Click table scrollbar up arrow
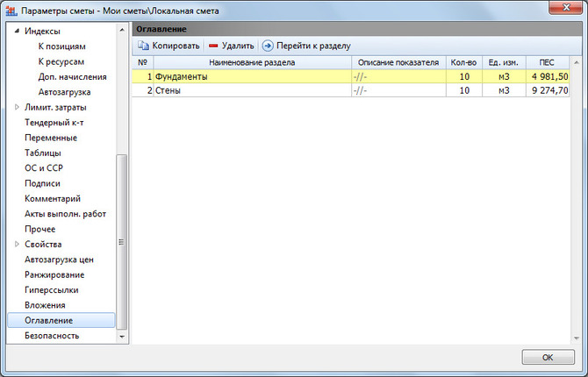588x377 pixels. (577, 62)
